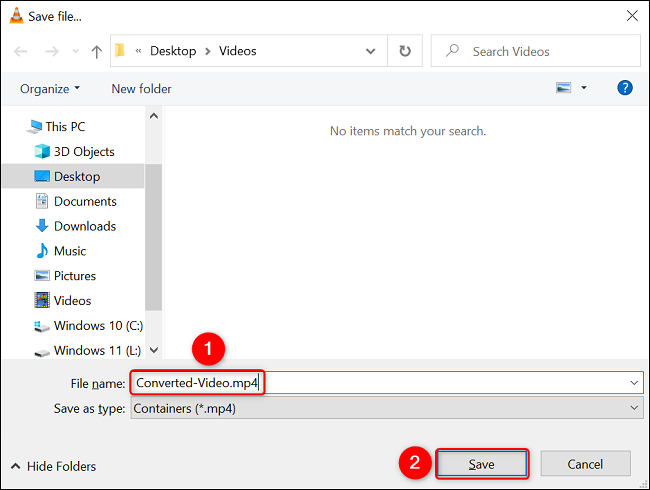Open Videos in the navigation pane
Image resolution: width=650 pixels, height=490 pixels.
[73, 301]
